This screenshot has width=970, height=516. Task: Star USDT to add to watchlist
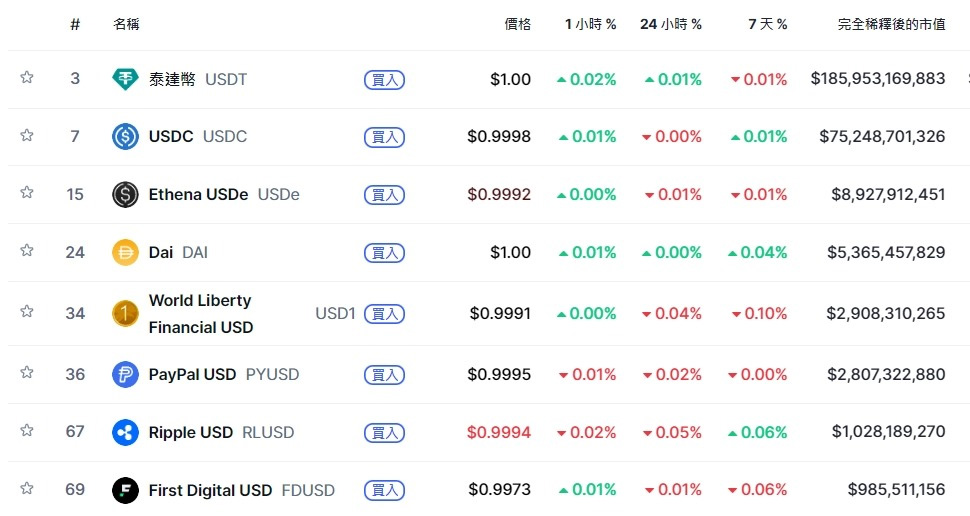point(27,78)
